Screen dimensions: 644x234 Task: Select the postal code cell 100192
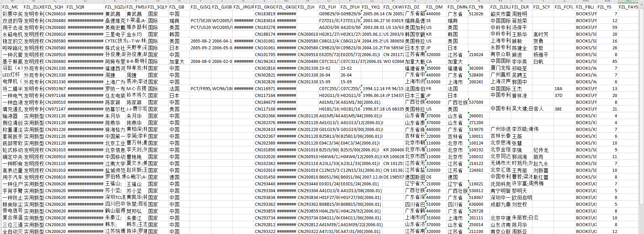click(x=479, y=150)
